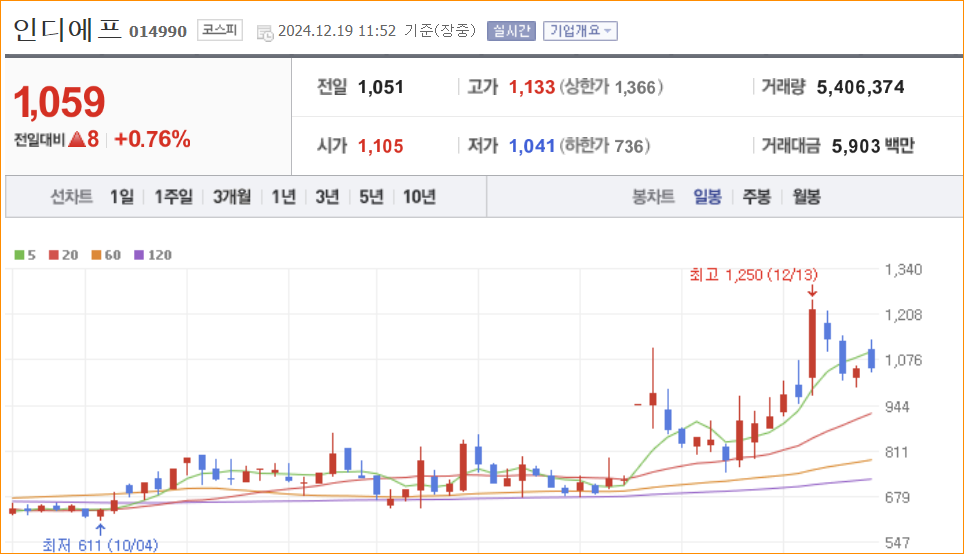964x554 pixels.
Task: Click the 선차트 label
Action: (x=71, y=197)
